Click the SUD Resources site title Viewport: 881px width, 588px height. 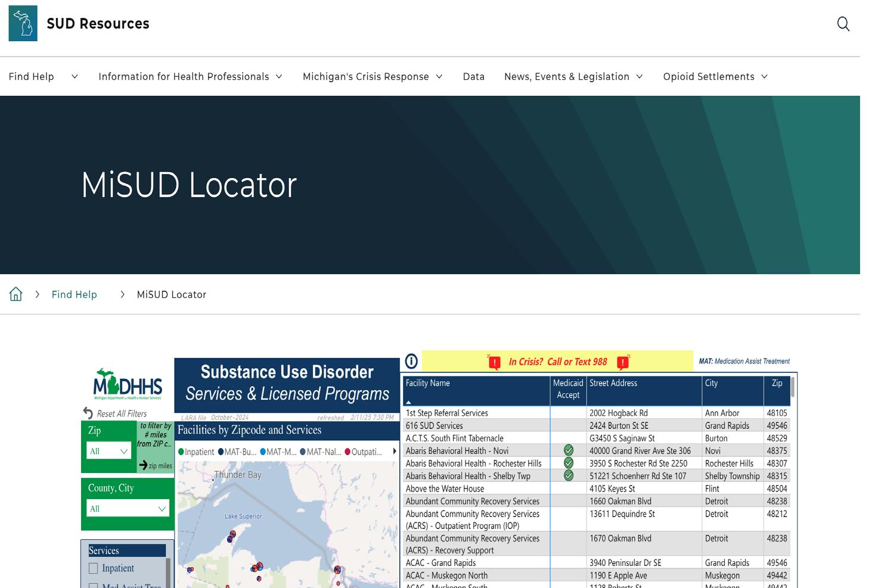[98, 24]
